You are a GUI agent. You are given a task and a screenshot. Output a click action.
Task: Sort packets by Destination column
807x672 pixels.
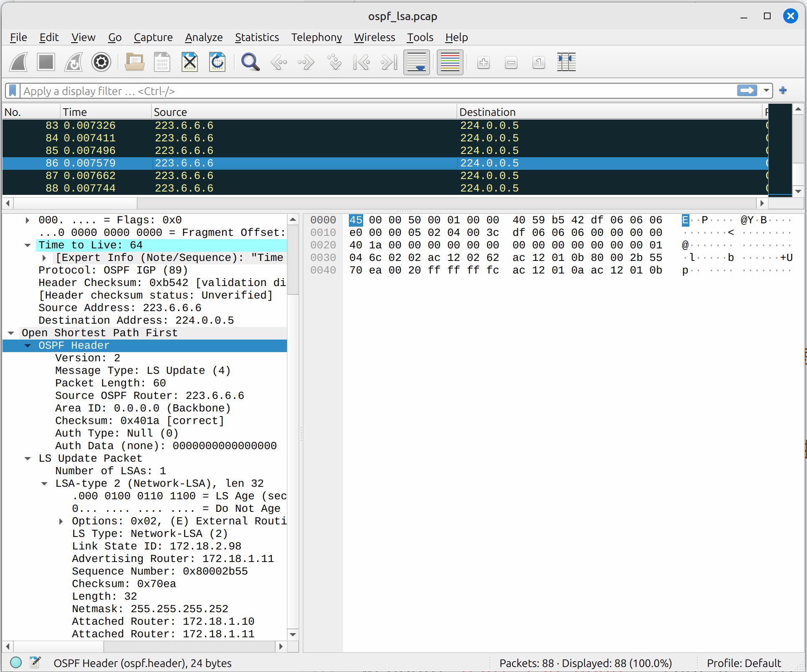pos(610,112)
